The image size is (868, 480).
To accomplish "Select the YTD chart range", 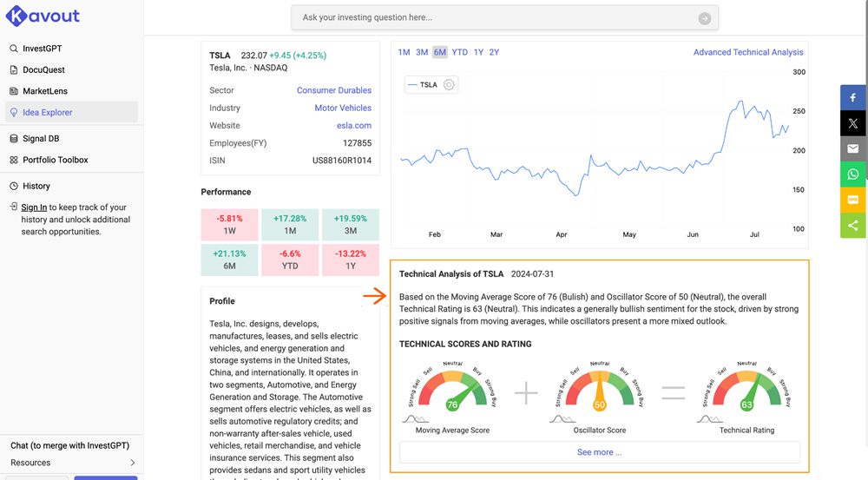I will tap(459, 52).
